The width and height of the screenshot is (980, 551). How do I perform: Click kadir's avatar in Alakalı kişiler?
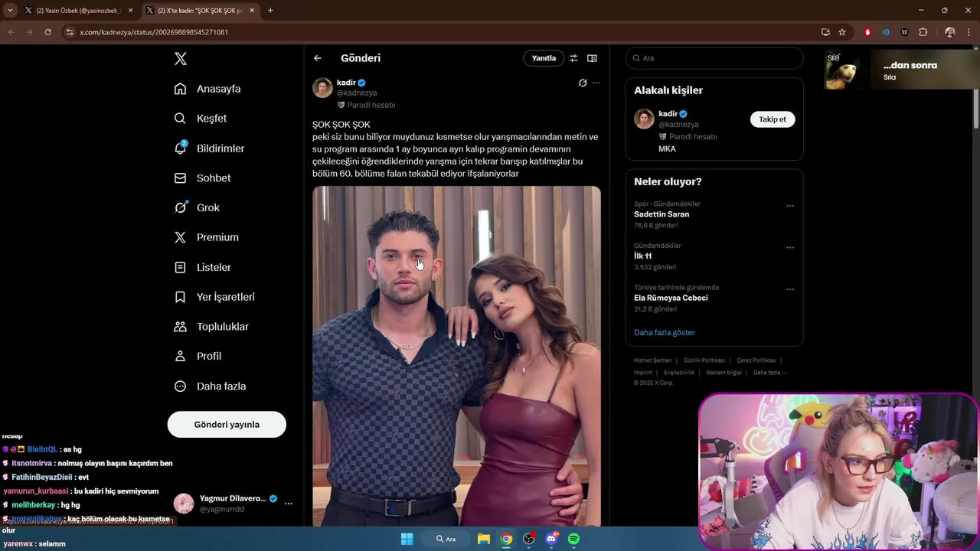[x=644, y=119]
